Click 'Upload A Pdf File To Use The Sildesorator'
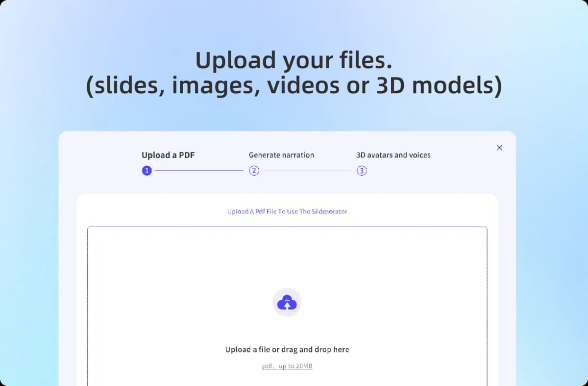 point(287,211)
